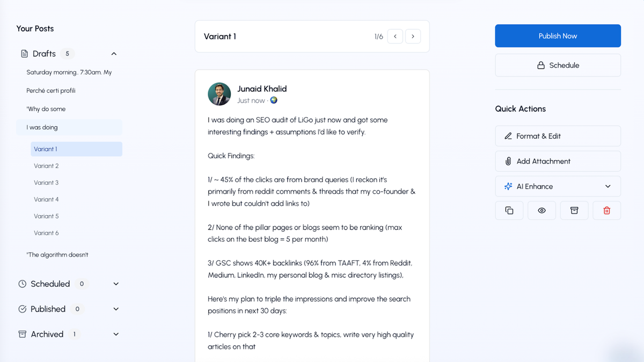The height and width of the screenshot is (362, 644).
Task: Click the archive post icon
Action: (x=574, y=211)
